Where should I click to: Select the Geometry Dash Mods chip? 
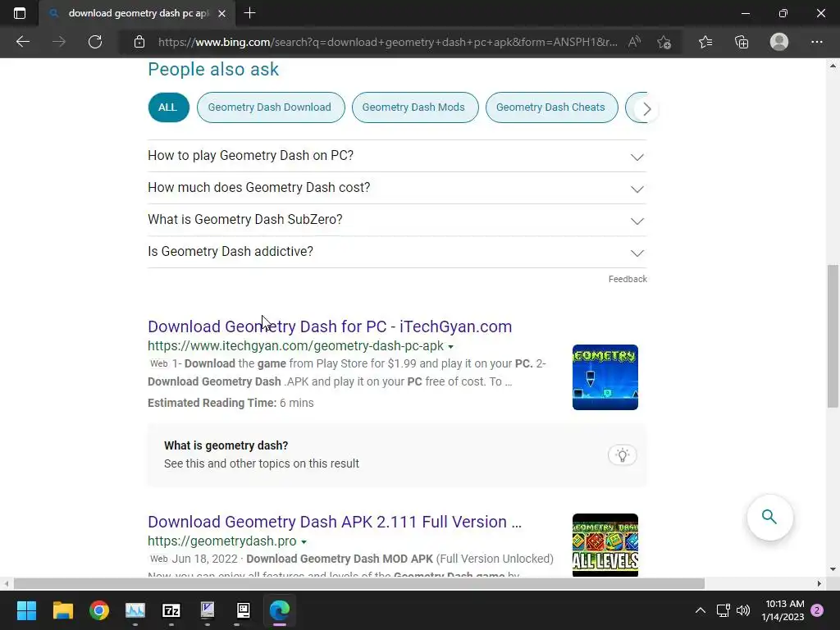(x=414, y=107)
